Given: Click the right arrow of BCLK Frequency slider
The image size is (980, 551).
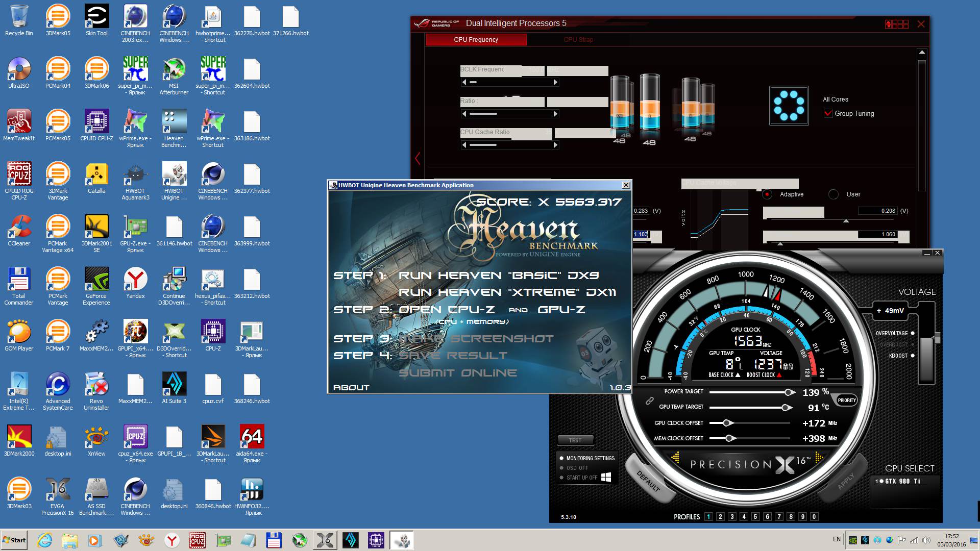Looking at the screenshot, I should [556, 82].
